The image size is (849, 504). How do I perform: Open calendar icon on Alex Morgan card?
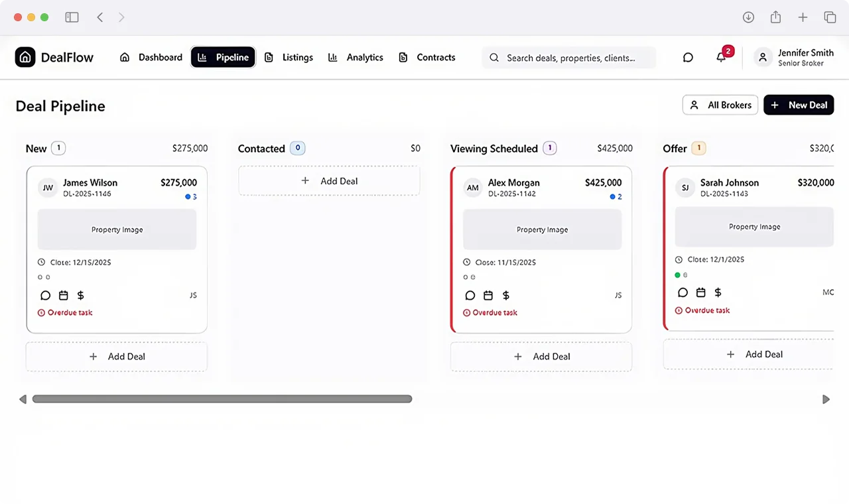488,295
